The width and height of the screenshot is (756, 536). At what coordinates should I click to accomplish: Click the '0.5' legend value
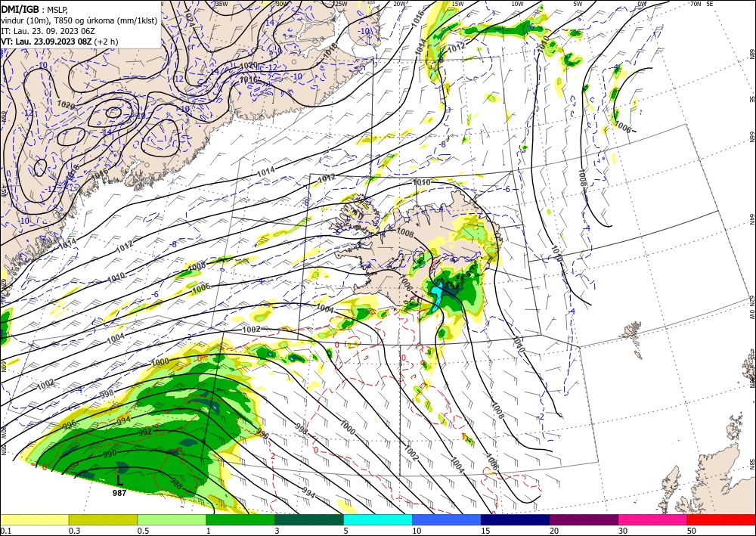[x=143, y=531]
